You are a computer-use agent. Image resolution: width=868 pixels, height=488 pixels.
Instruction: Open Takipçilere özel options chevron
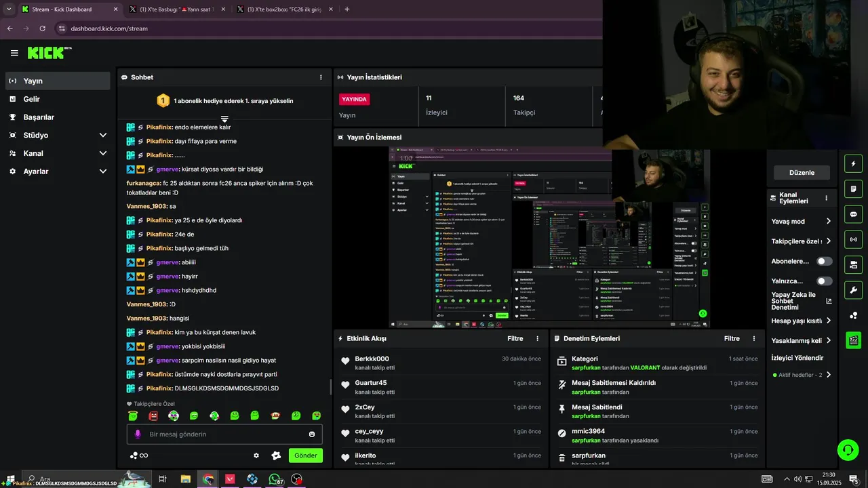pyautogui.click(x=829, y=241)
